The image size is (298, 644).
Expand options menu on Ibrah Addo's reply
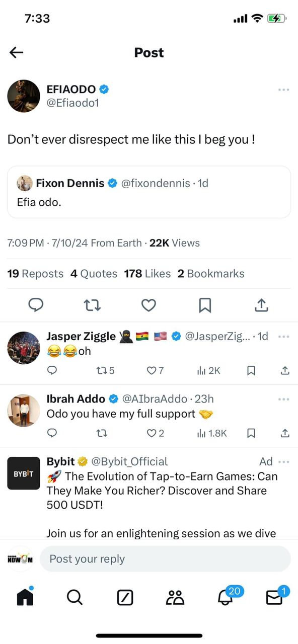point(283,399)
